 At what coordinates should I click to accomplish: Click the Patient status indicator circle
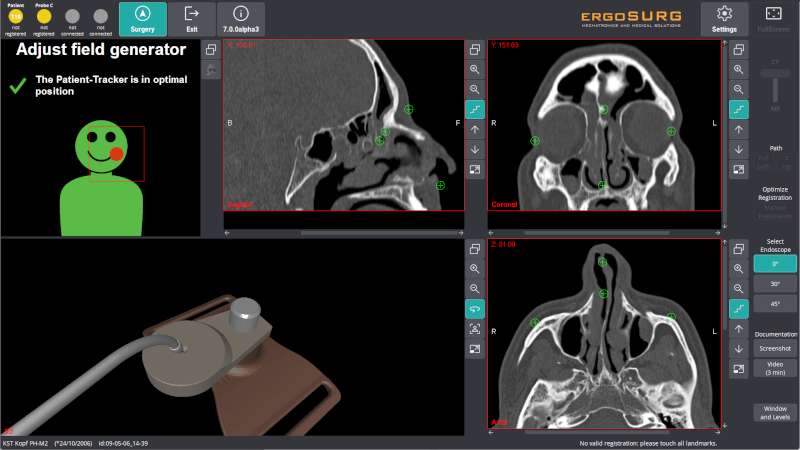point(15,16)
